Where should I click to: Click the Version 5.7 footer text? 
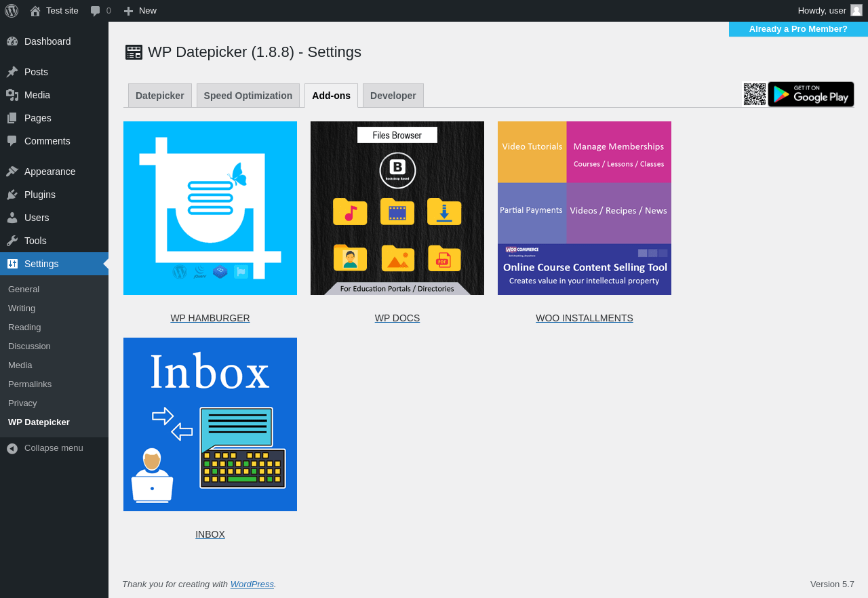832,584
